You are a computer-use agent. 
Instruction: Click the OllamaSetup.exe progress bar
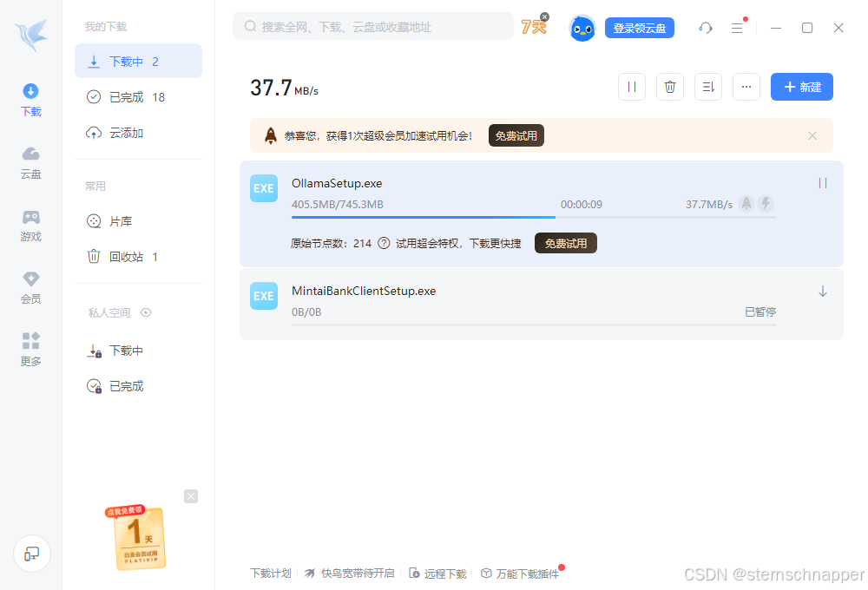click(534, 218)
